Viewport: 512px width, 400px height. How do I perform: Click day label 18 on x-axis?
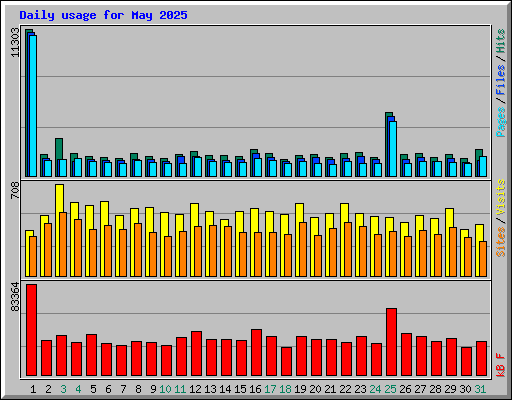(x=285, y=389)
